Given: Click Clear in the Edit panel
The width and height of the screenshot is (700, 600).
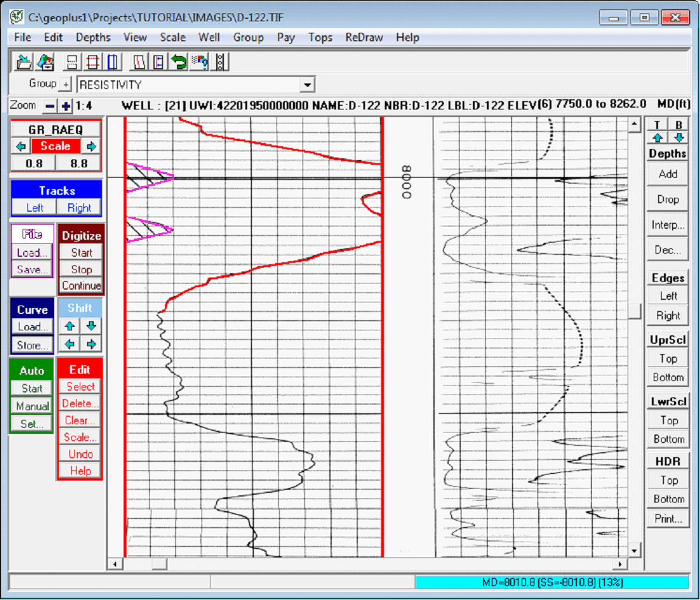Looking at the screenshot, I should point(79,420).
